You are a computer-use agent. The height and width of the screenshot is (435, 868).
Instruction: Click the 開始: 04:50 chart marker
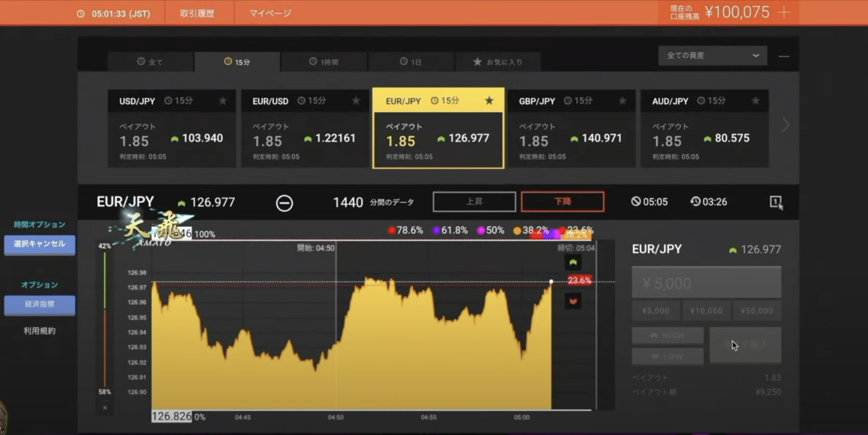(x=316, y=248)
